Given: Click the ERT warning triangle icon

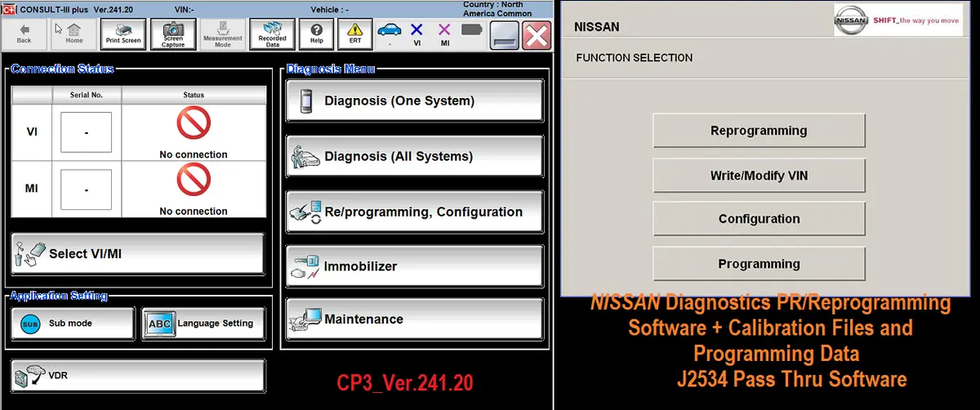Looking at the screenshot, I should point(356,33).
